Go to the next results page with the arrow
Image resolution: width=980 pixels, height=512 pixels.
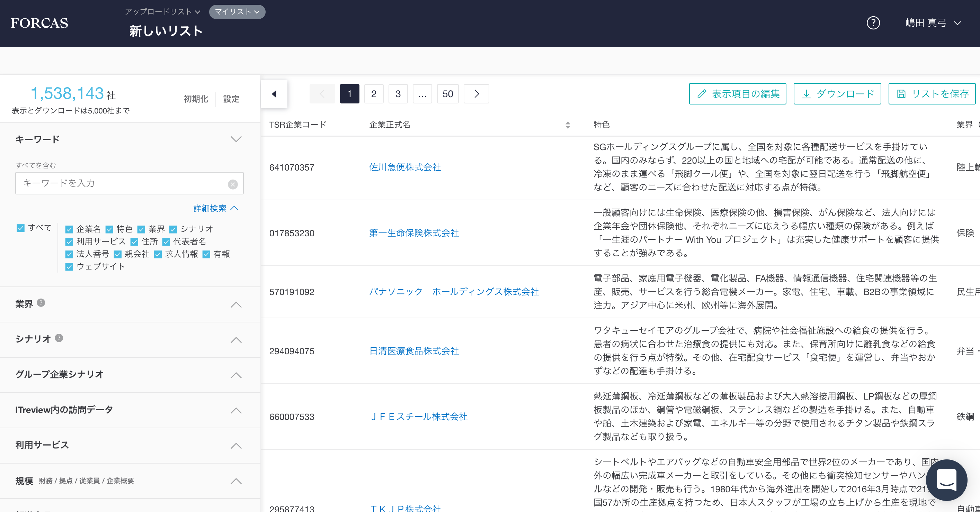(x=476, y=94)
